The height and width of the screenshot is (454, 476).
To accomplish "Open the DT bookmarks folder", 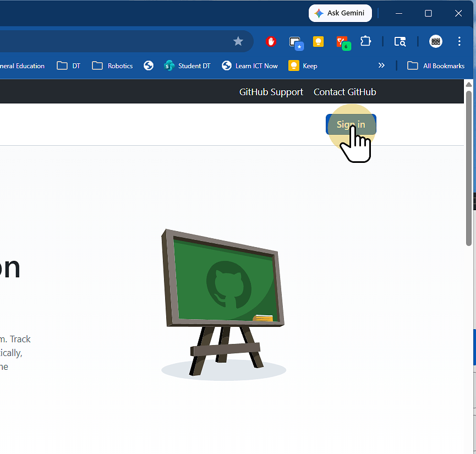I will pos(69,65).
